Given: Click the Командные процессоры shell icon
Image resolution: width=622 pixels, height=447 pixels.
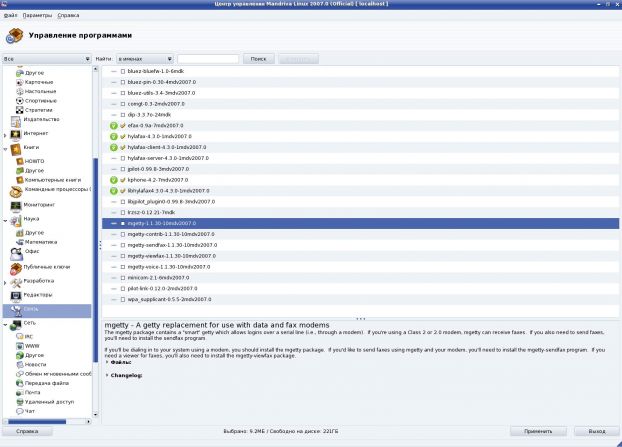Looking at the screenshot, I should [16, 191].
